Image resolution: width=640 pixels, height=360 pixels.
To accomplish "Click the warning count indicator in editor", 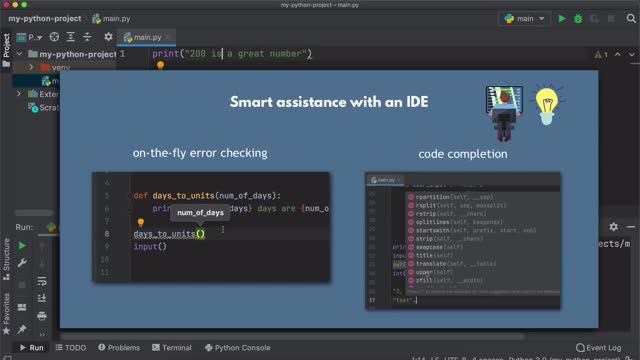I will click(601, 54).
